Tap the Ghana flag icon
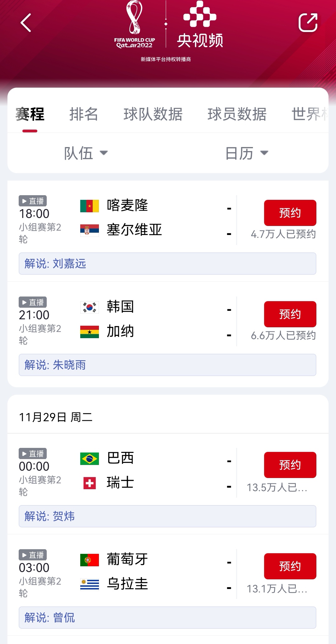 [x=90, y=332]
